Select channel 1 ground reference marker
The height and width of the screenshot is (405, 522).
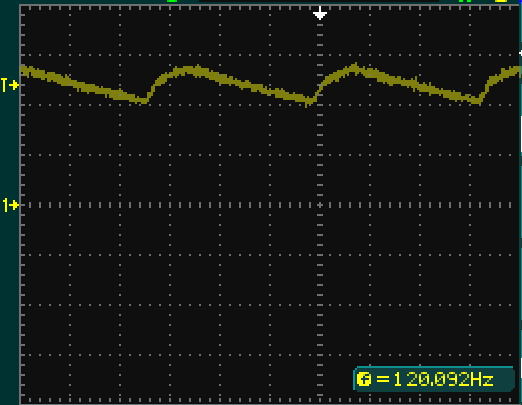(10, 205)
